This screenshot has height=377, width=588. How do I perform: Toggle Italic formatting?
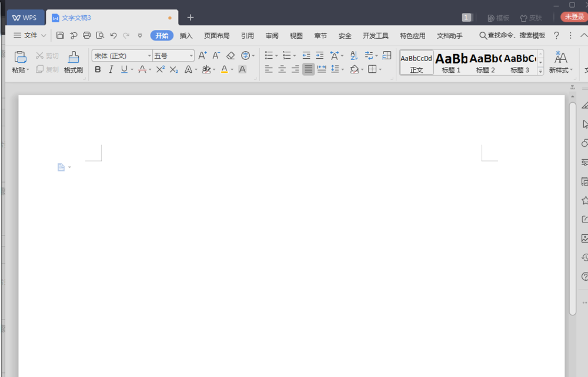pos(111,69)
